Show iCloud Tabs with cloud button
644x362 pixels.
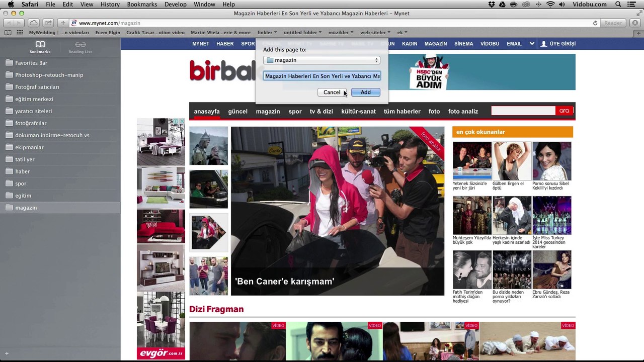point(33,23)
